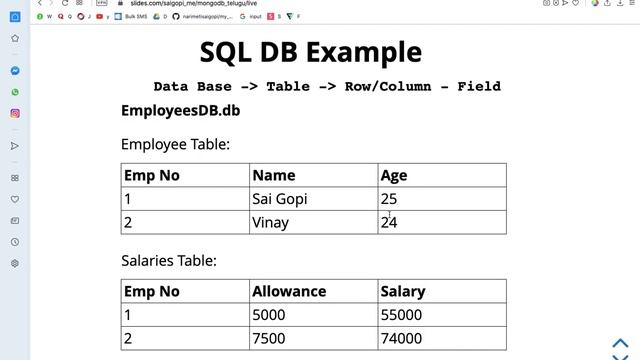
Task: Open Instagram from the sidebar
Action: click(x=15, y=113)
